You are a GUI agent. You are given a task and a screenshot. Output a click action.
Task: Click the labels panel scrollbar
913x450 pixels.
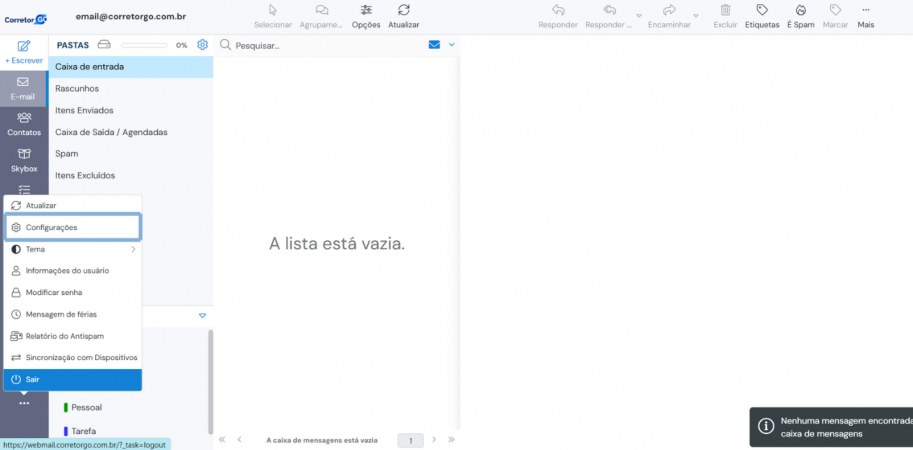pos(210,381)
